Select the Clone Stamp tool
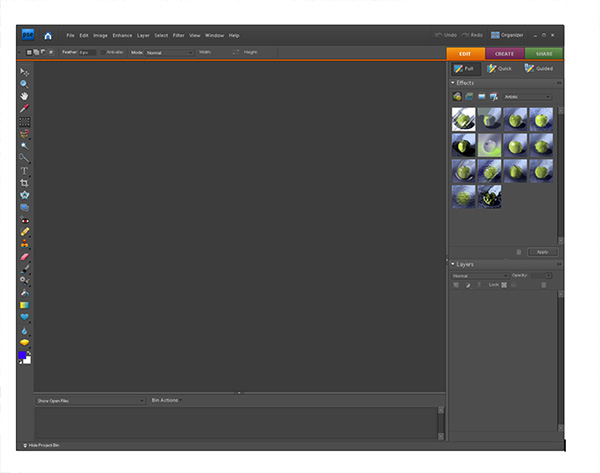600x473 pixels. click(x=24, y=244)
